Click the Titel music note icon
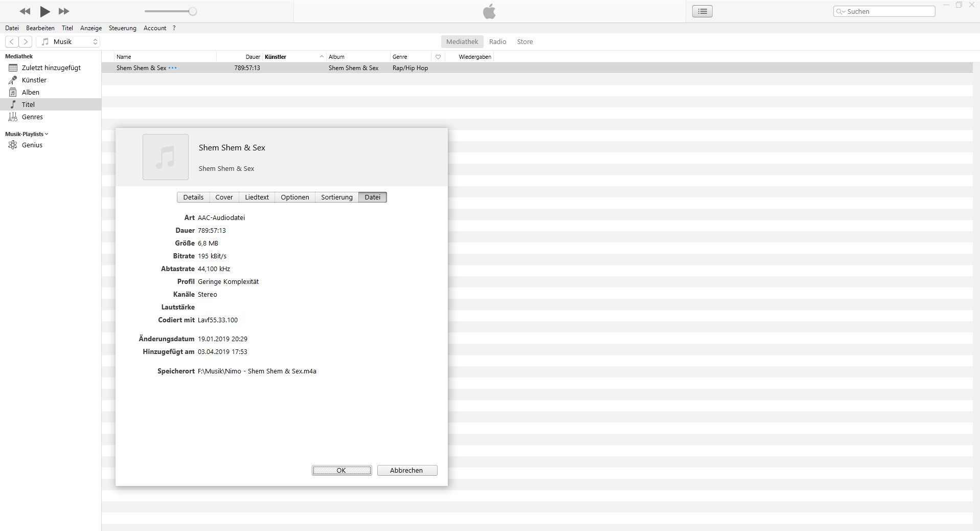Viewport: 980px width, 531px height. click(x=13, y=104)
